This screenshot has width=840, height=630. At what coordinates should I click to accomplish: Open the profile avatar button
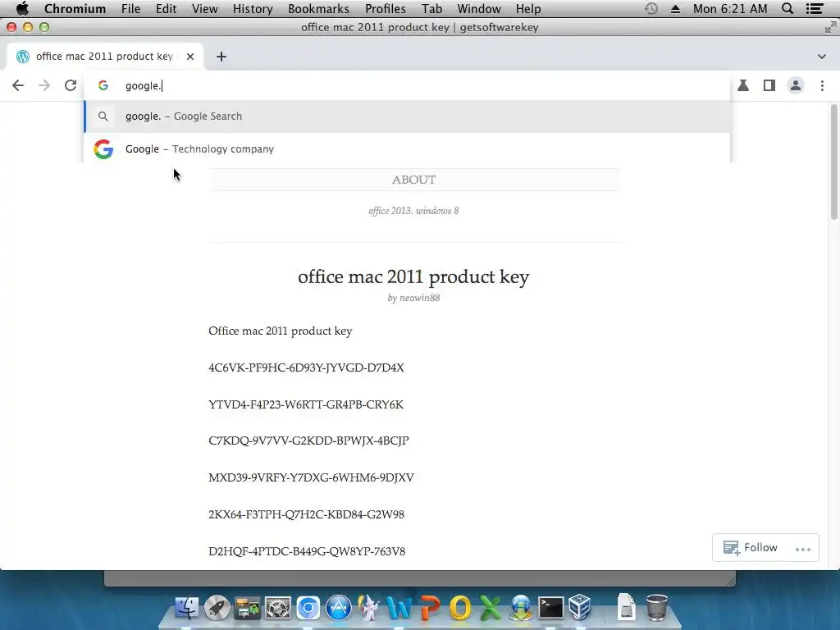796,85
